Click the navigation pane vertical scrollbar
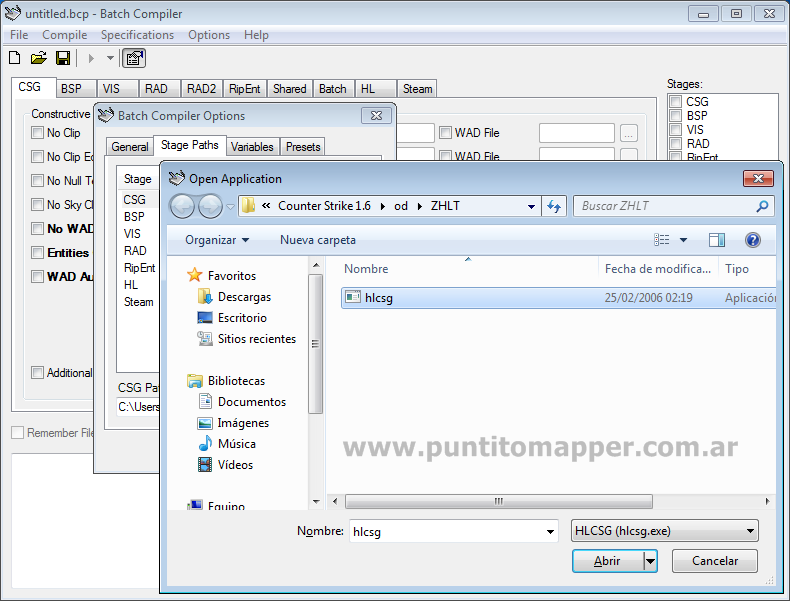Image resolution: width=790 pixels, height=601 pixels. click(315, 344)
